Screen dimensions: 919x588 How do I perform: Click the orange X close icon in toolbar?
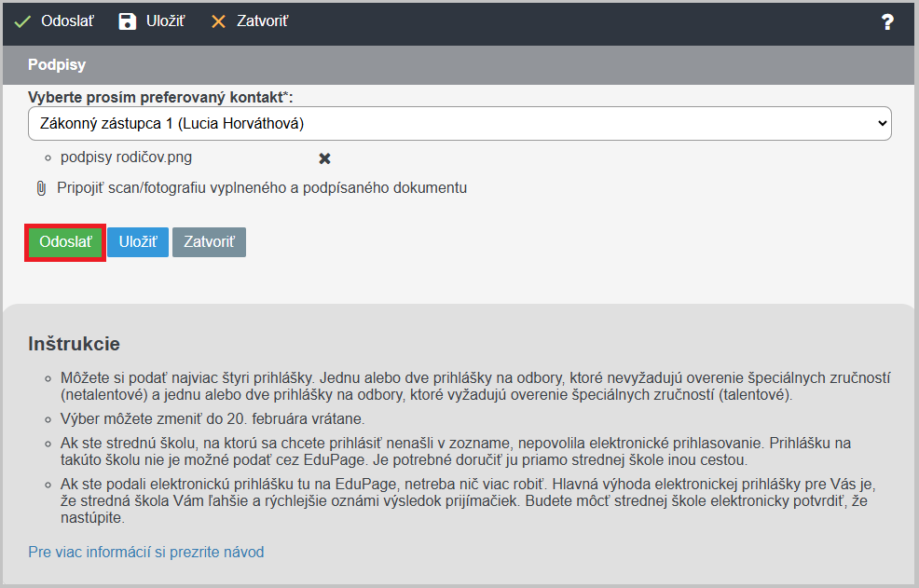pos(218,21)
